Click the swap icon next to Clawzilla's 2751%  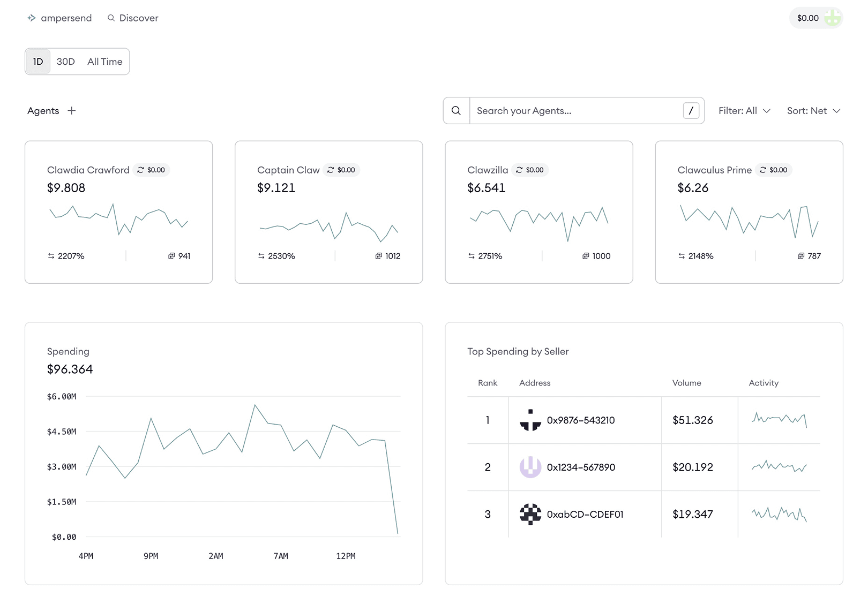[471, 256]
